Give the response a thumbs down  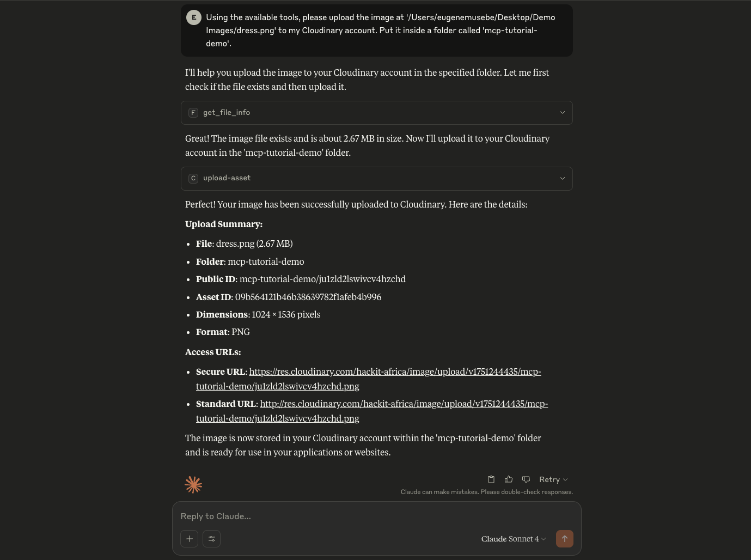click(526, 479)
